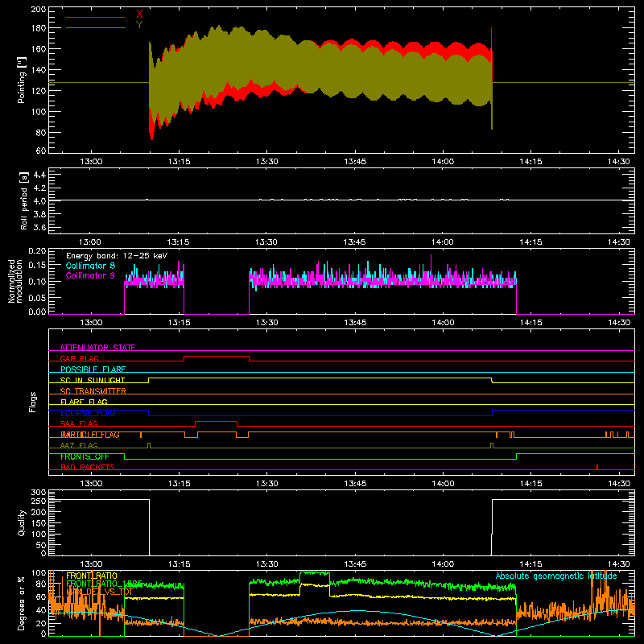Select the Pointing axis title
This screenshot has width=644, height=644.
[22, 80]
